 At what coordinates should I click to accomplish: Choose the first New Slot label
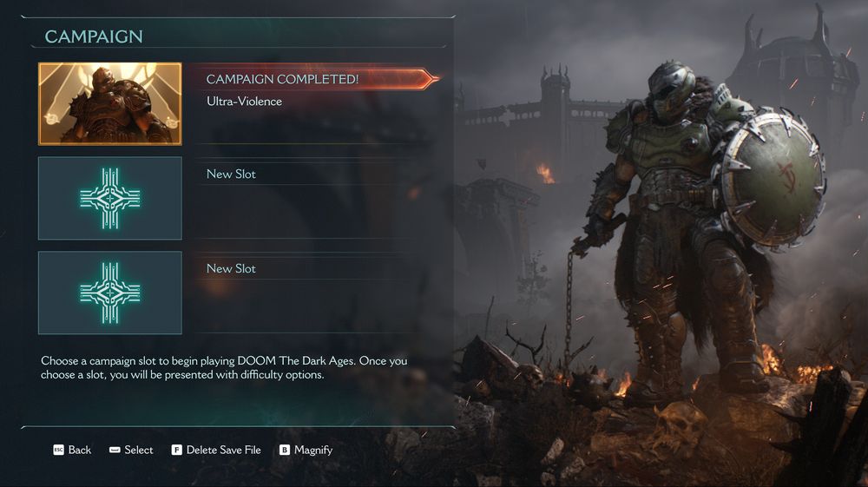231,174
